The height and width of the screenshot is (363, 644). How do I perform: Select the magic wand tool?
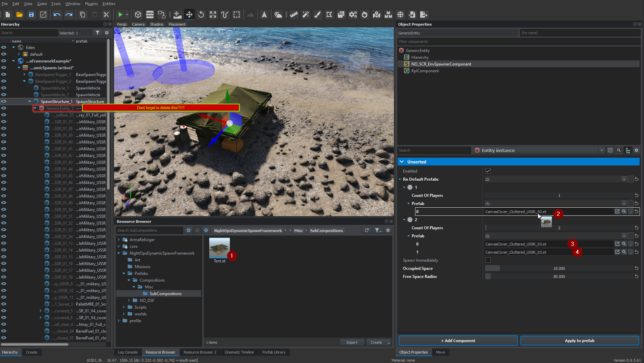tap(305, 15)
